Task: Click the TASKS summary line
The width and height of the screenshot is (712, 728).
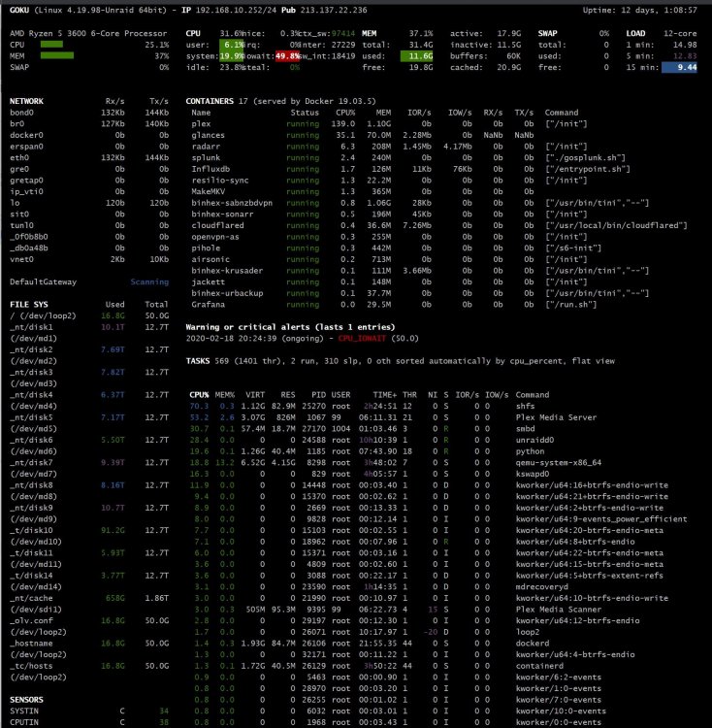Action: click(x=401, y=361)
